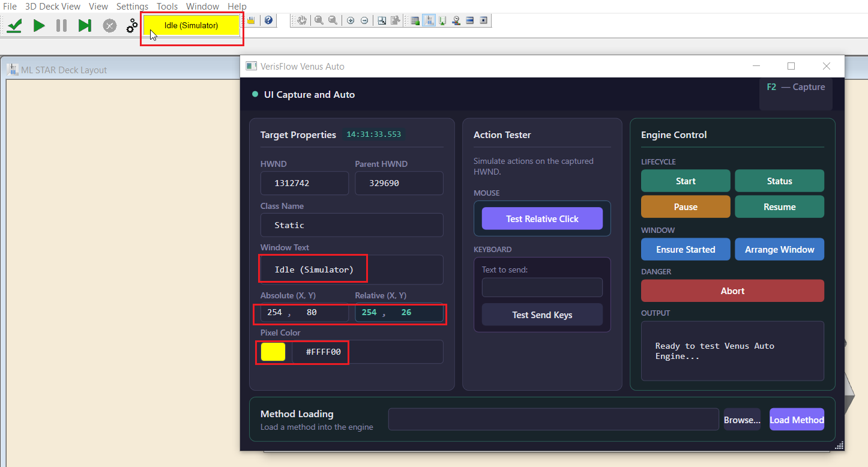The image size is (868, 467).
Task: Click the yellow Idle (Simulator) status box
Action: click(x=191, y=26)
